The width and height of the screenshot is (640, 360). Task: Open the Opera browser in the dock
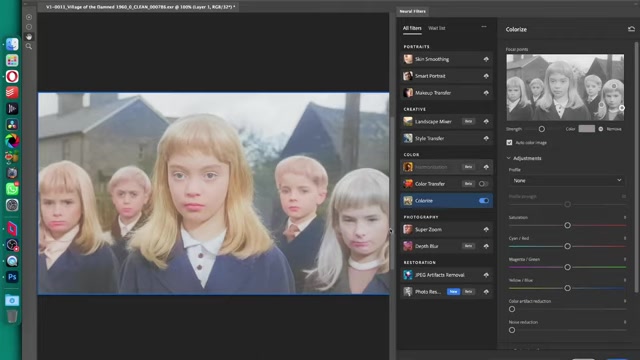(12, 76)
